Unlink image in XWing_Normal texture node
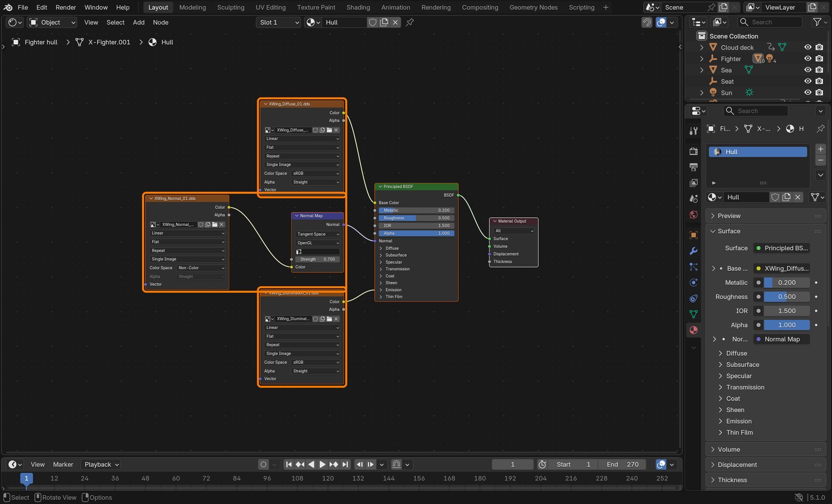 pyautogui.click(x=222, y=224)
